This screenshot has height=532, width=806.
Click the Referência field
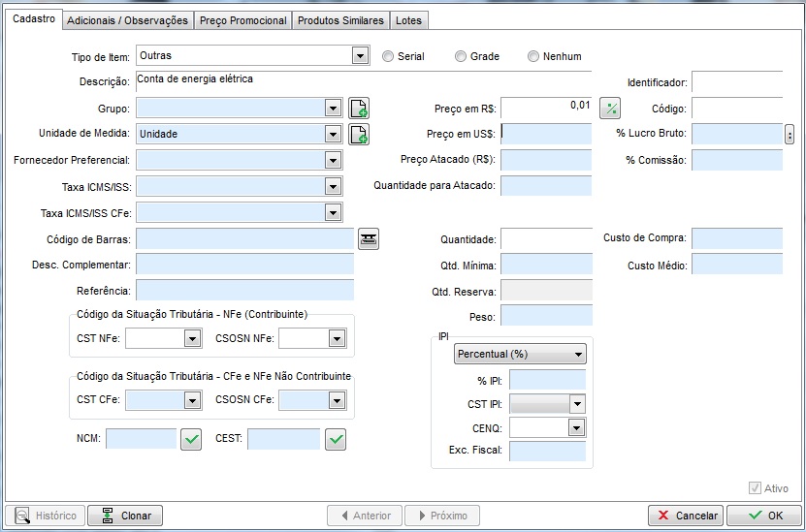pos(245,290)
